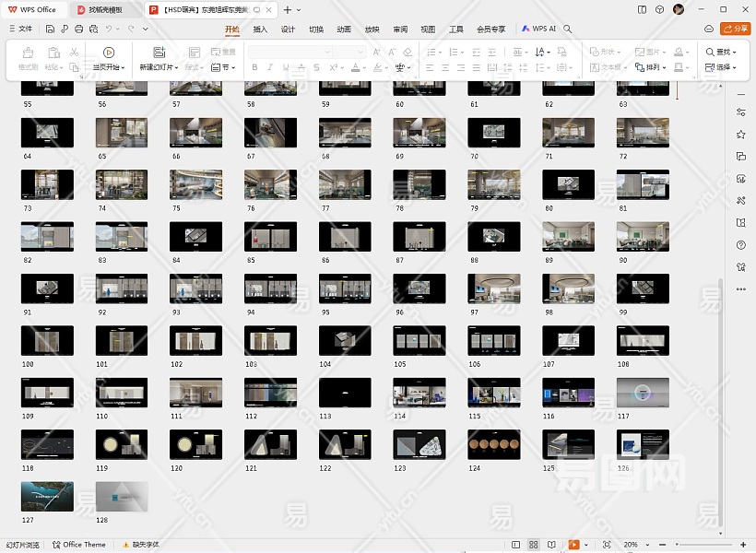Click the search magnifier beside WPS AI
The height and width of the screenshot is (553, 756).
coord(568,29)
